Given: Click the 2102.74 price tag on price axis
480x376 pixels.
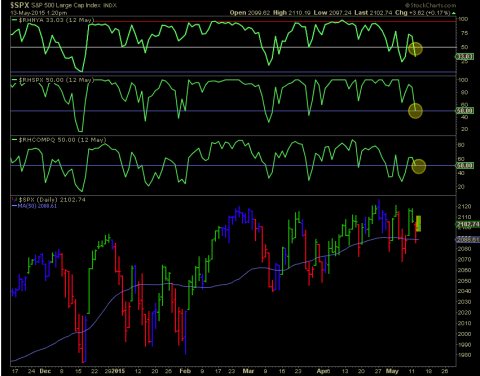Looking at the screenshot, I should pos(468,224).
